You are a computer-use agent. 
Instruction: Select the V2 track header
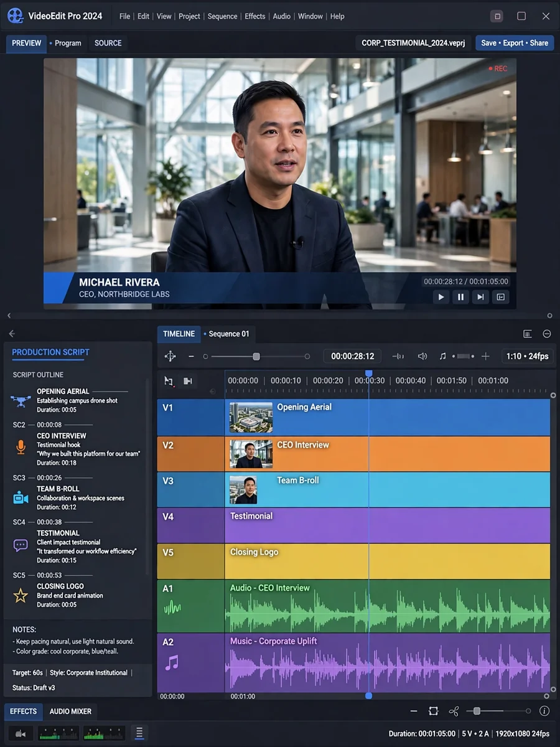[x=190, y=453]
